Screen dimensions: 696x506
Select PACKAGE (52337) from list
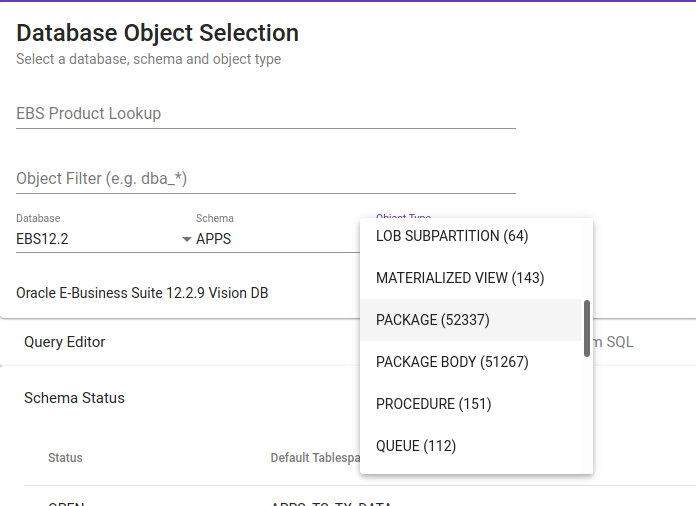click(x=471, y=320)
